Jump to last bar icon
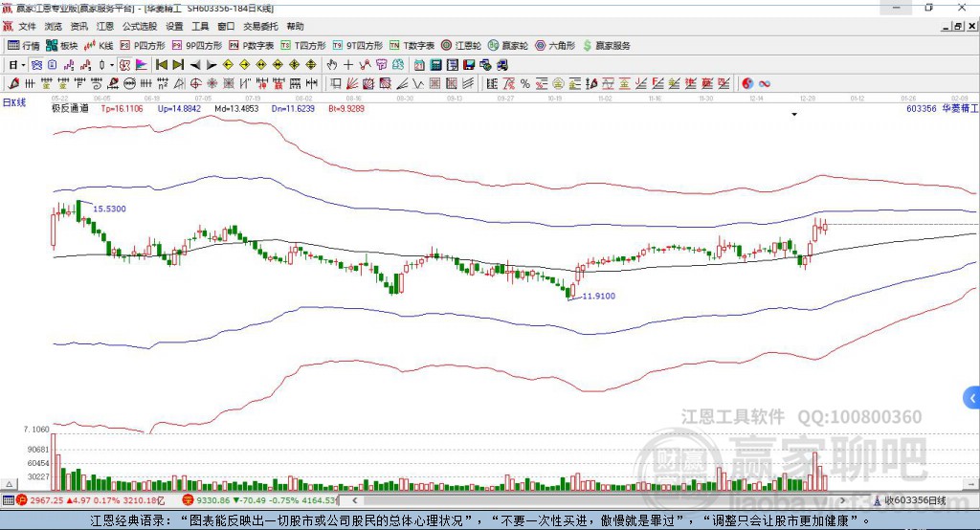This screenshot has width=980, height=530. pos(178,65)
